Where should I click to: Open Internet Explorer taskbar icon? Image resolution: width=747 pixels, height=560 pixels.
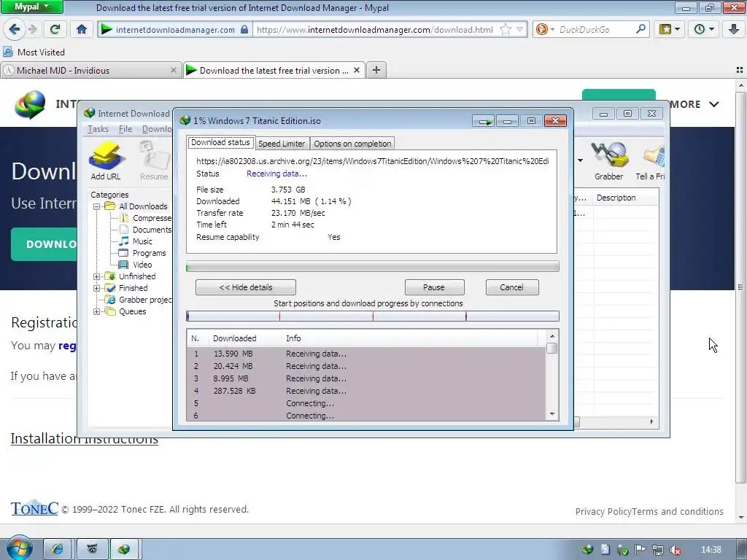57,549
